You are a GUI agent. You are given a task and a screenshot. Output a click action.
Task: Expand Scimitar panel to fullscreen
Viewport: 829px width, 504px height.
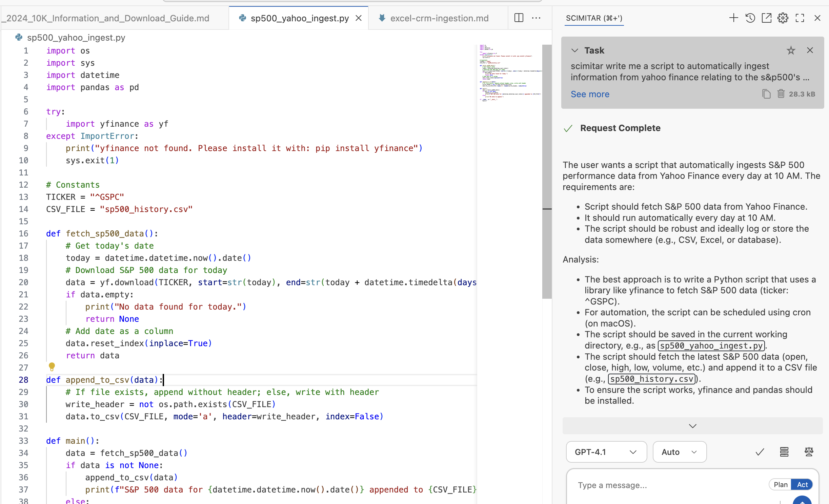click(800, 18)
